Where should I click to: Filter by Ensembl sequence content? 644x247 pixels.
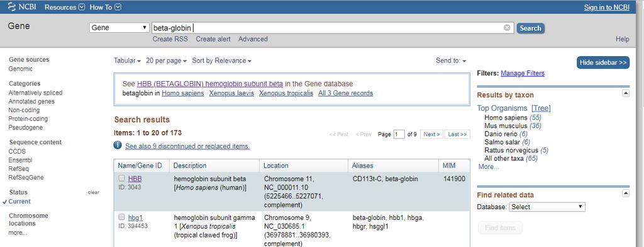coord(20,160)
